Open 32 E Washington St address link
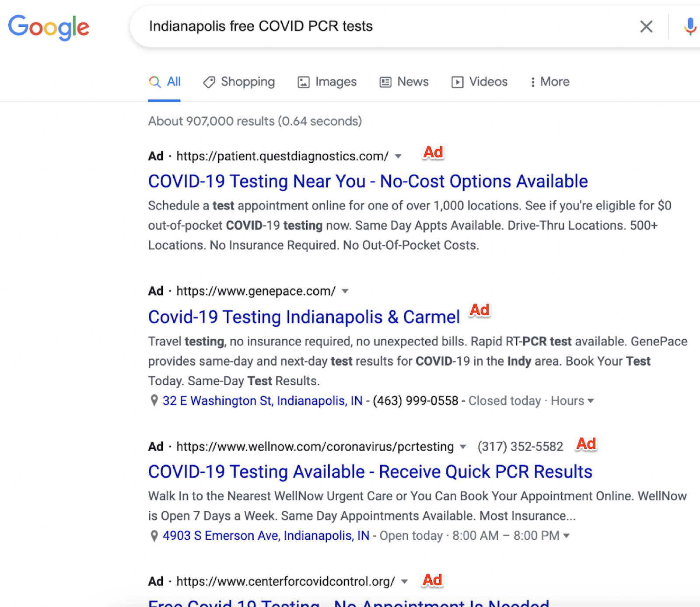Viewport: 700px width, 607px height. pos(262,401)
